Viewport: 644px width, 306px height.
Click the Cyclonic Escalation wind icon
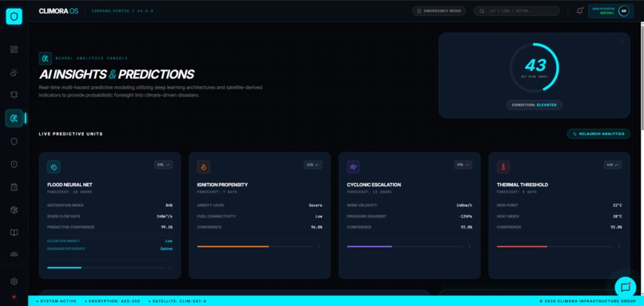tap(353, 167)
